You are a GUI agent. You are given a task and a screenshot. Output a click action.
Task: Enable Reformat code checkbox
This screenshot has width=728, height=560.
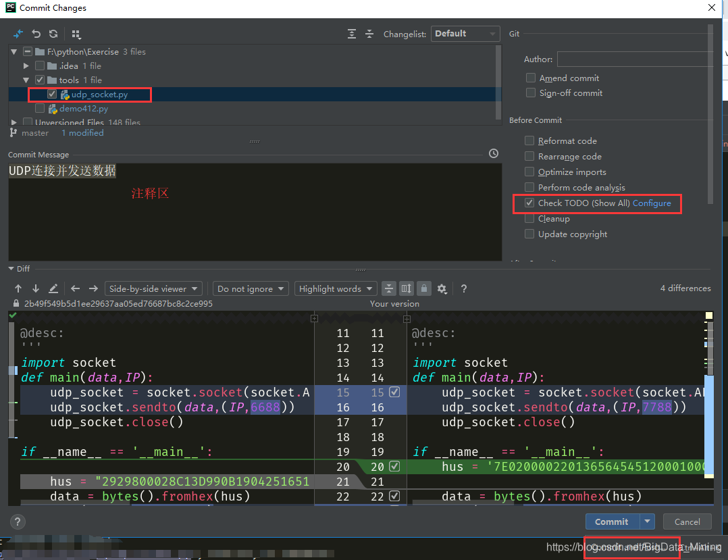pyautogui.click(x=529, y=141)
